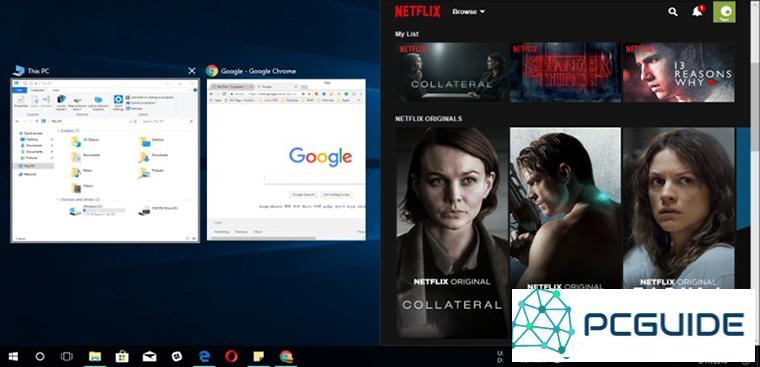760x367 pixels.
Task: Open the Windows Start button
Action: click(14, 356)
